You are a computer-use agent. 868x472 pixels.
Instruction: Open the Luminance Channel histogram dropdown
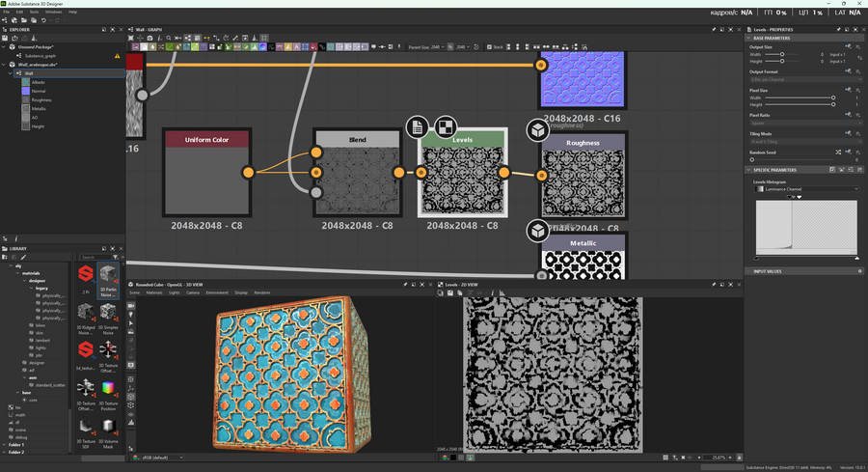[x=806, y=189]
